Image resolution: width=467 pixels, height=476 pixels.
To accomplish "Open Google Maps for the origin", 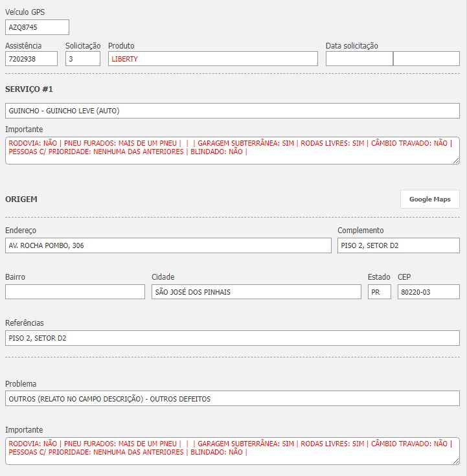I will click(x=429, y=199).
